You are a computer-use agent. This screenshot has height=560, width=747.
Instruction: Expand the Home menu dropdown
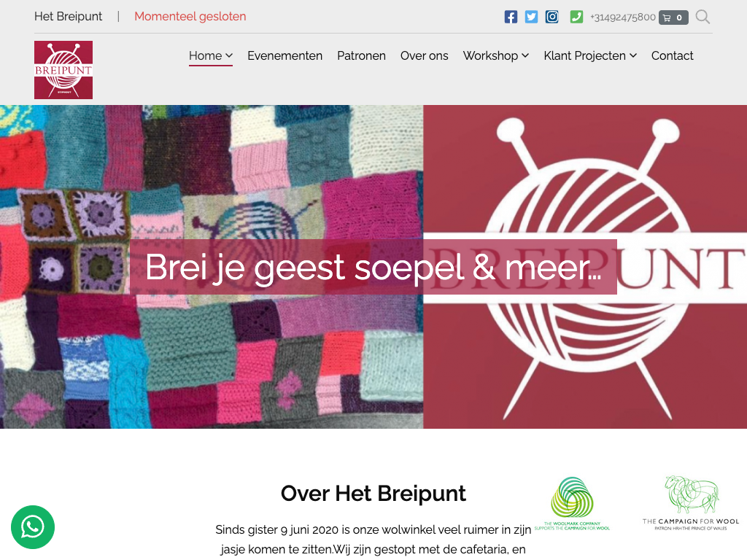click(211, 55)
